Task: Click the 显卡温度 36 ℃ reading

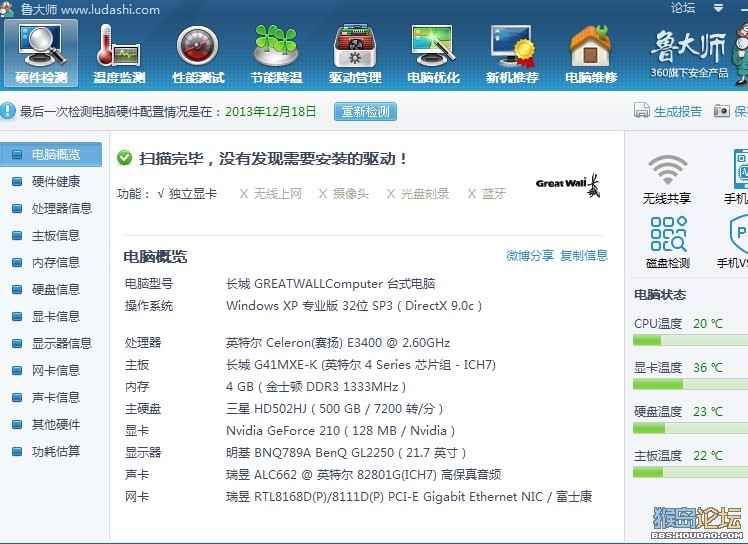Action: (x=708, y=367)
